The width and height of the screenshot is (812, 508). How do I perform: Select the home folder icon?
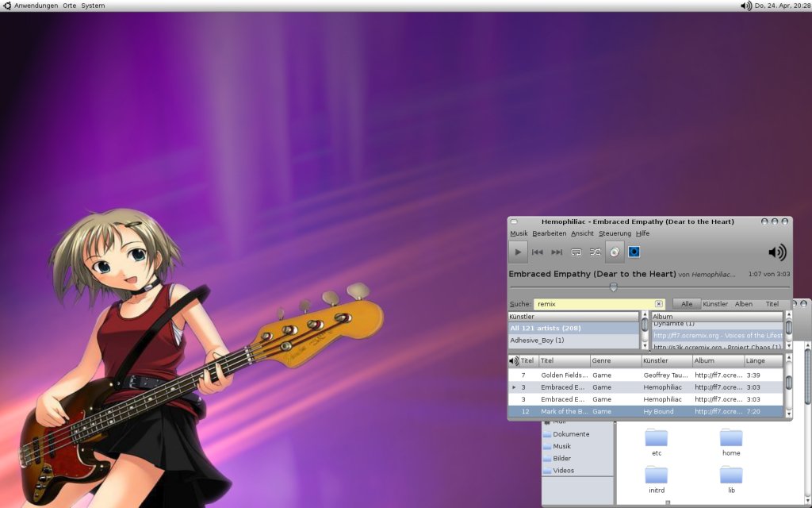coord(731,437)
